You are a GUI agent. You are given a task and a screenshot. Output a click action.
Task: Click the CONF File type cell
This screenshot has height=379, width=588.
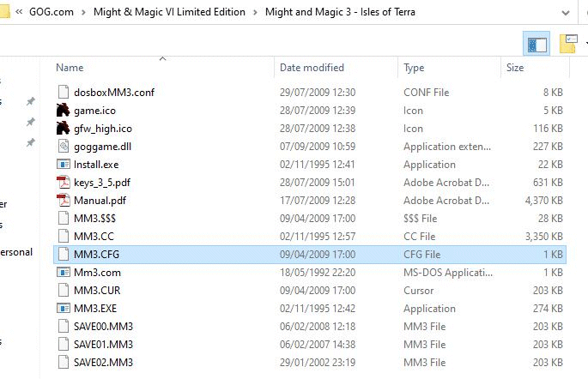click(x=427, y=92)
